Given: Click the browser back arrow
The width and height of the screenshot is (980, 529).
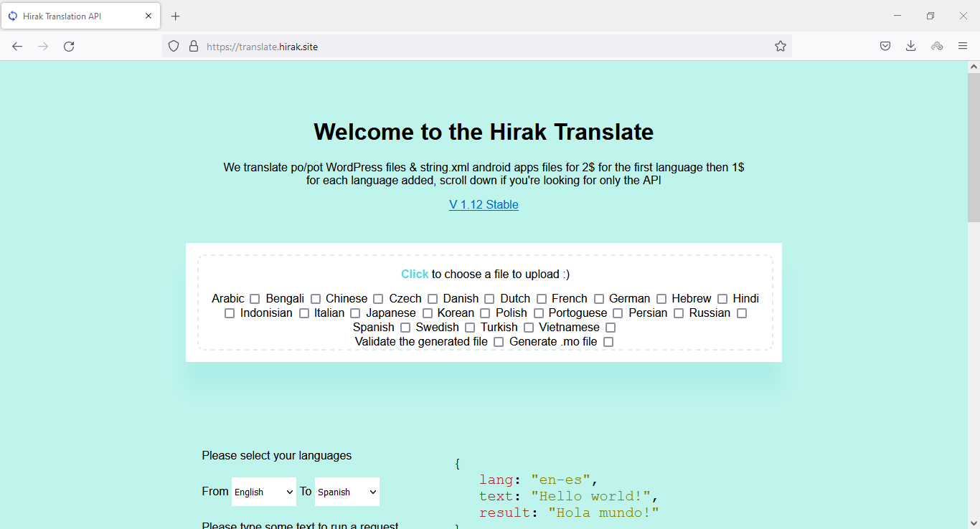Looking at the screenshot, I should coord(17,47).
